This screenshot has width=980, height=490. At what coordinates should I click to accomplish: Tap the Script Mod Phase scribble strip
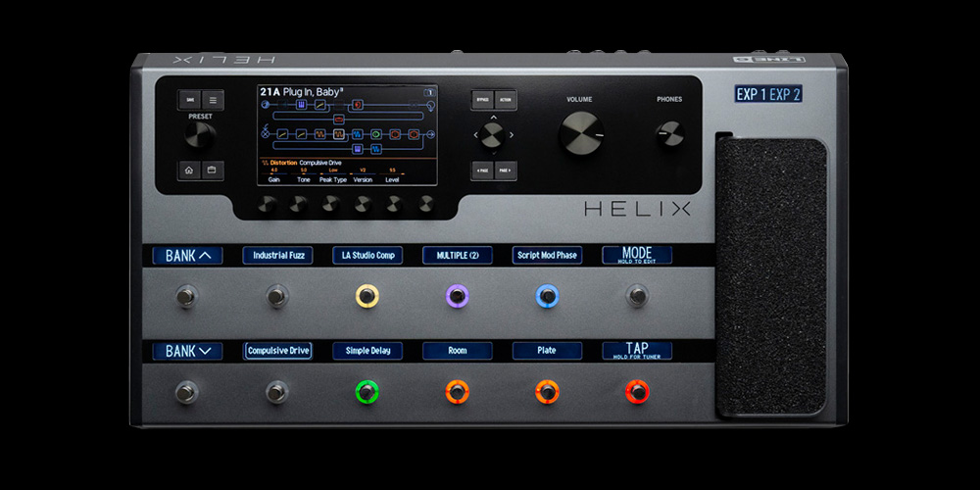tap(548, 255)
